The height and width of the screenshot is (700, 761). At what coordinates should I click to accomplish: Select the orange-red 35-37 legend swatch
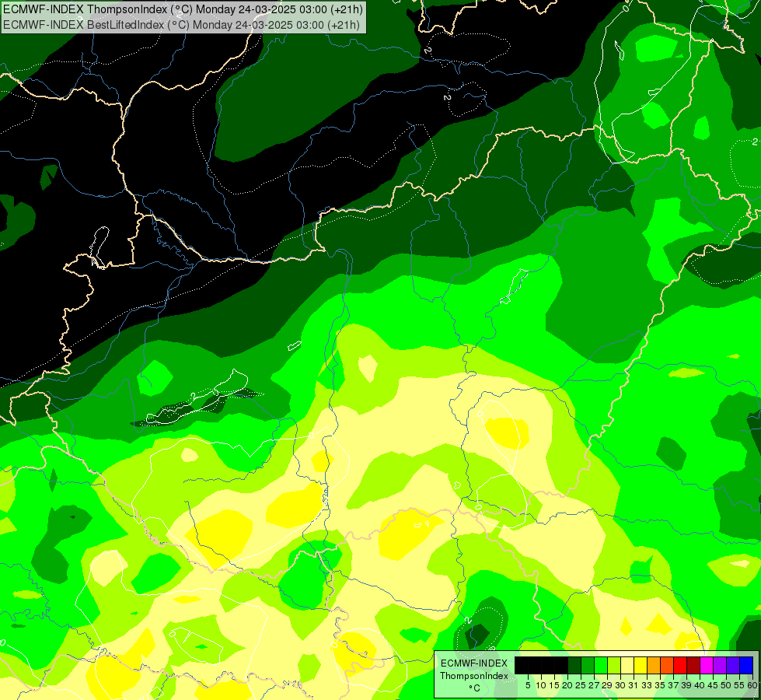coord(667,665)
